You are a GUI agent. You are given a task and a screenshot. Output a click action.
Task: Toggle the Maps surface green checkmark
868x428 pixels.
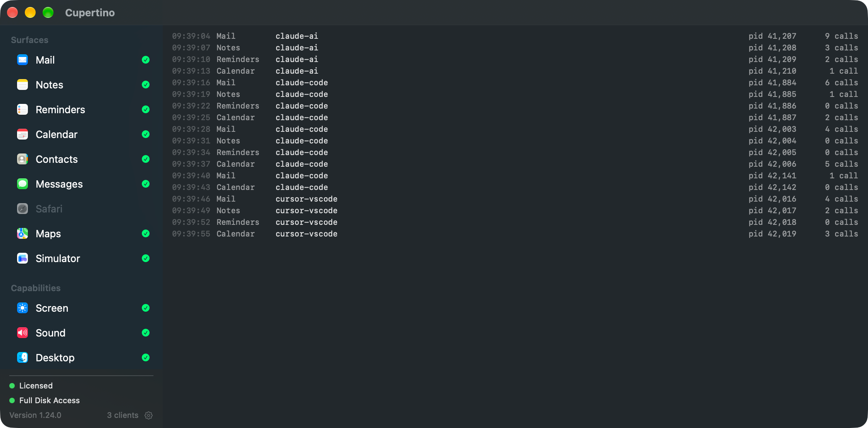click(x=146, y=233)
